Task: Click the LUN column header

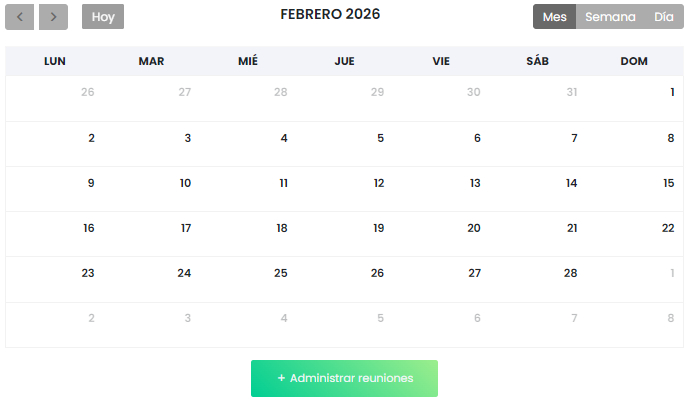Action: [55, 61]
